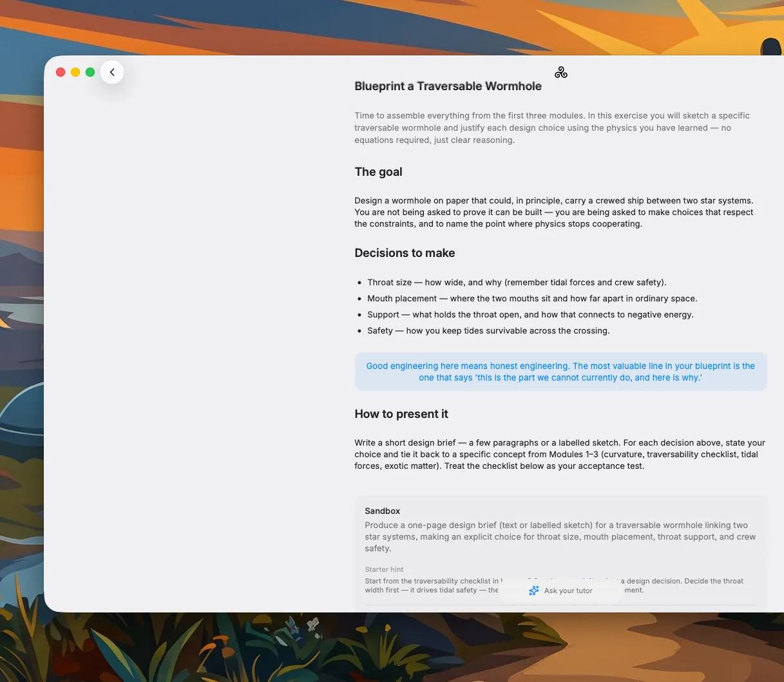Click the 'Starter hint' label
Screen dimensions: 784x682
coord(384,569)
